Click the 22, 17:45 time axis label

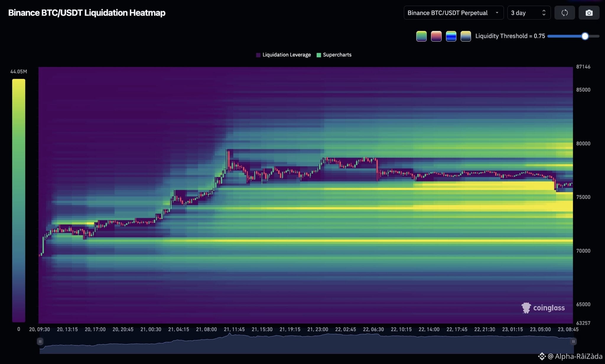click(x=457, y=329)
